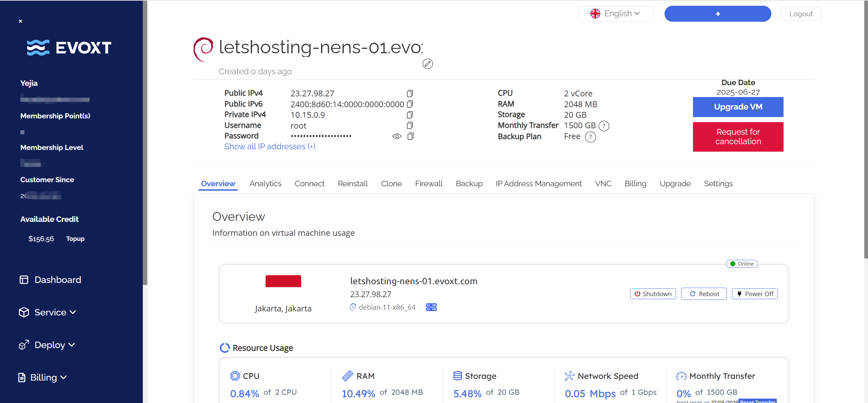The width and height of the screenshot is (868, 403).
Task: Open the IP Address Management tab
Action: [539, 184]
